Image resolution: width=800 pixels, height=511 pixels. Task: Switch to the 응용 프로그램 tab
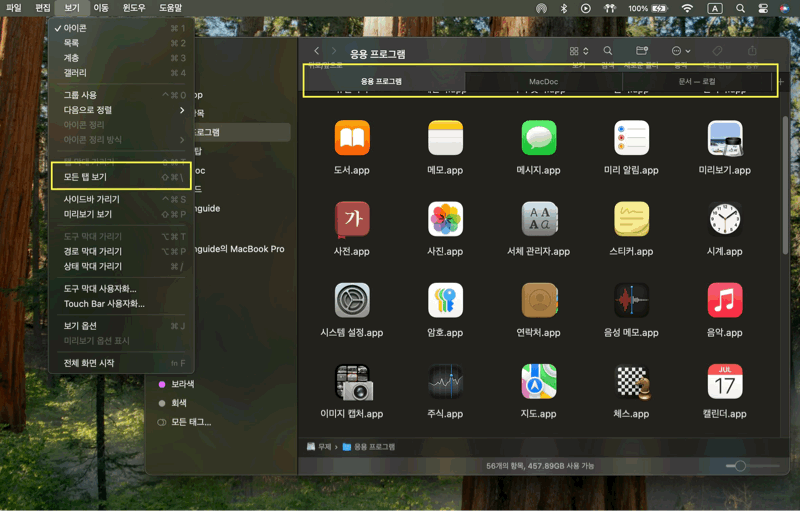(381, 81)
